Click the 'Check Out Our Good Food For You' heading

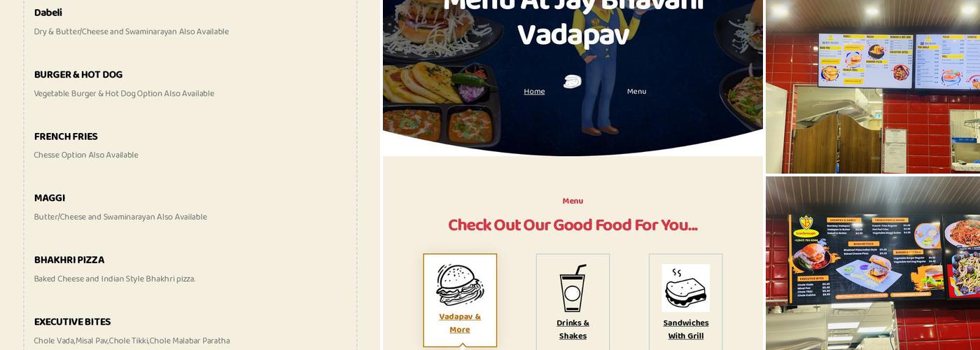coord(573,225)
